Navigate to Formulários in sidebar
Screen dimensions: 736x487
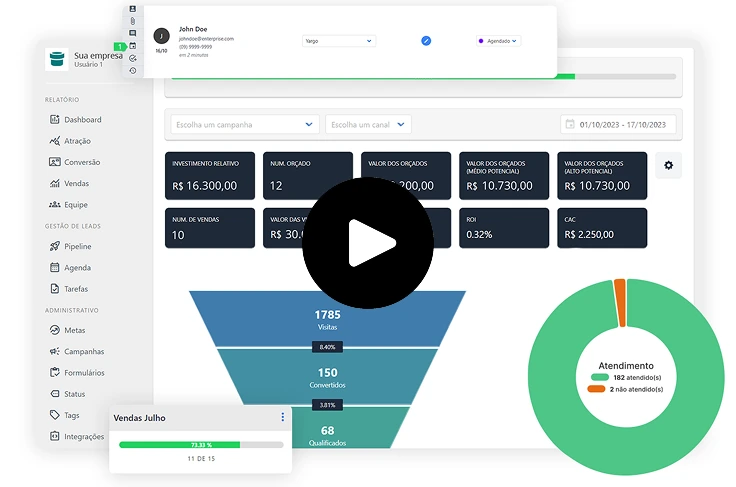click(x=84, y=372)
